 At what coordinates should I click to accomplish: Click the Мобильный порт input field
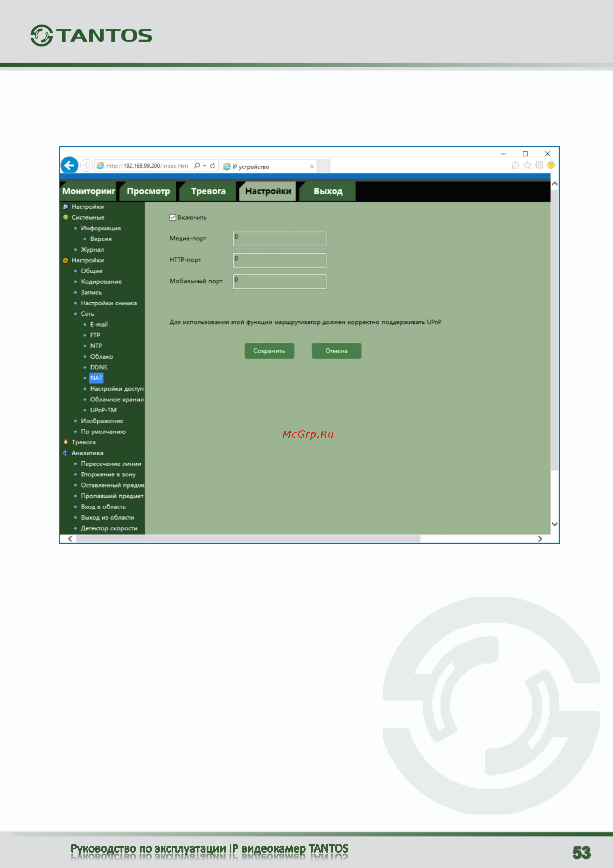tap(279, 282)
